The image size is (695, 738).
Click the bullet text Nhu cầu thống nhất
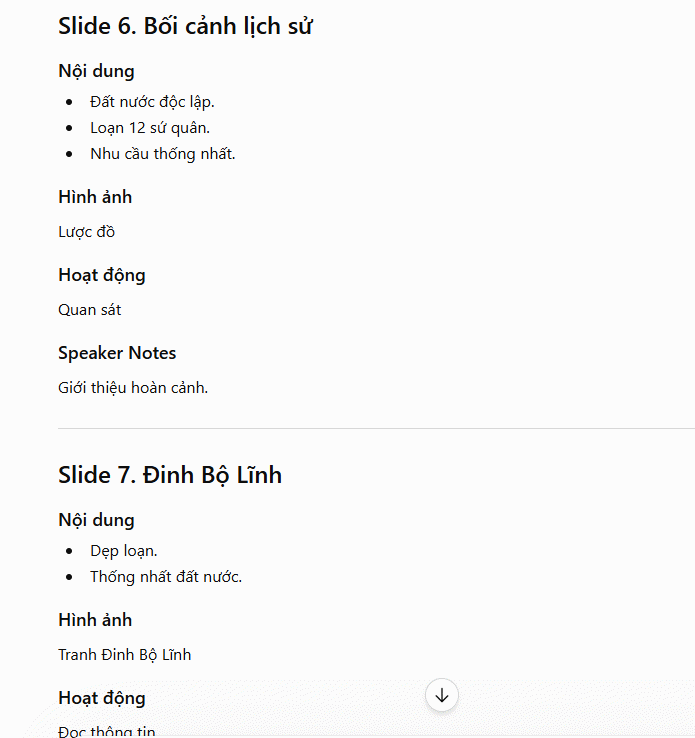coord(163,154)
